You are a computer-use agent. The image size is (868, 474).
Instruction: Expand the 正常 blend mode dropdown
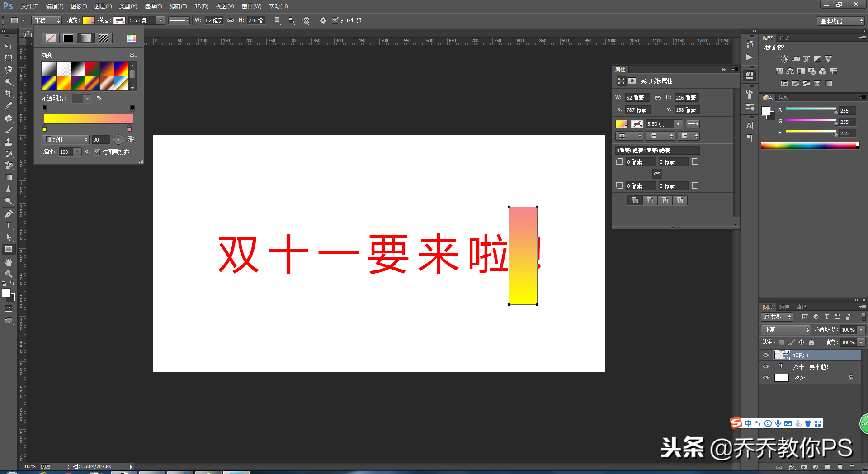(786, 330)
